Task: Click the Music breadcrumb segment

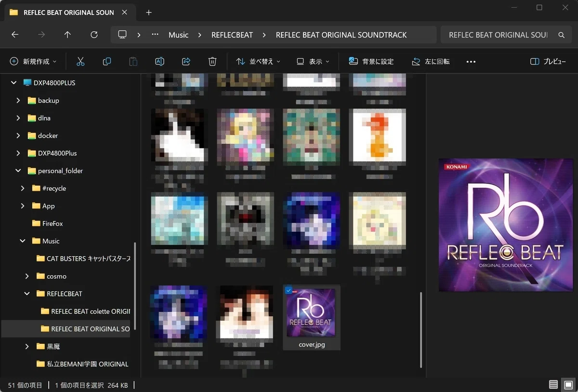Action: click(x=178, y=35)
